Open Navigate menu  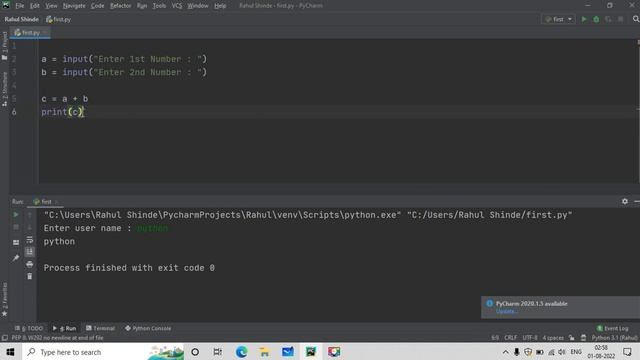tap(74, 6)
